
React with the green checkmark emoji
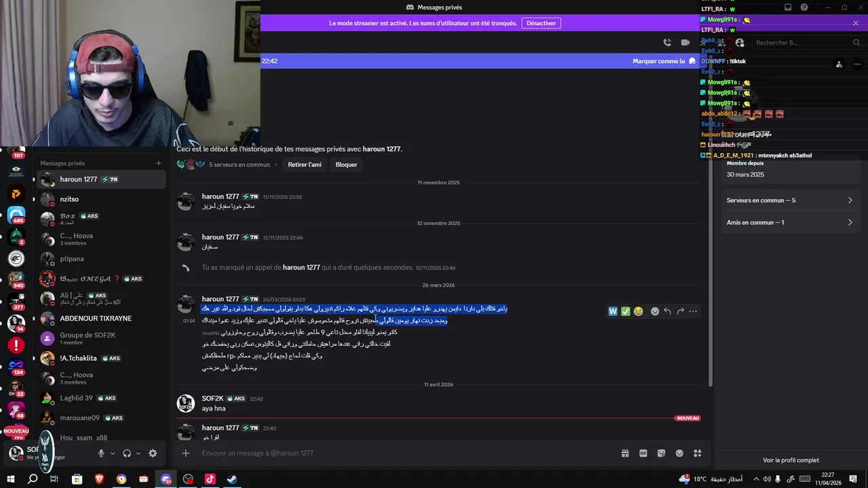pos(625,311)
